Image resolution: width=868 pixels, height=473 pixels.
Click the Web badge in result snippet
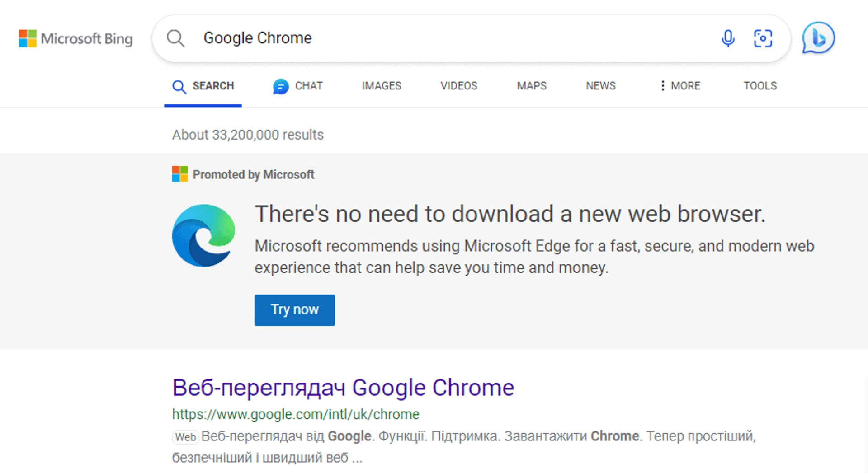[x=185, y=437]
